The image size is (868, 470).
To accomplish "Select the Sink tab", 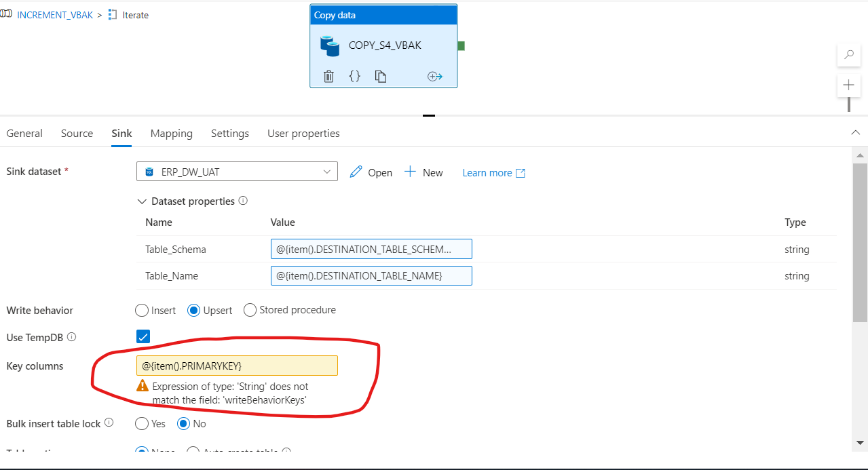I will (121, 134).
